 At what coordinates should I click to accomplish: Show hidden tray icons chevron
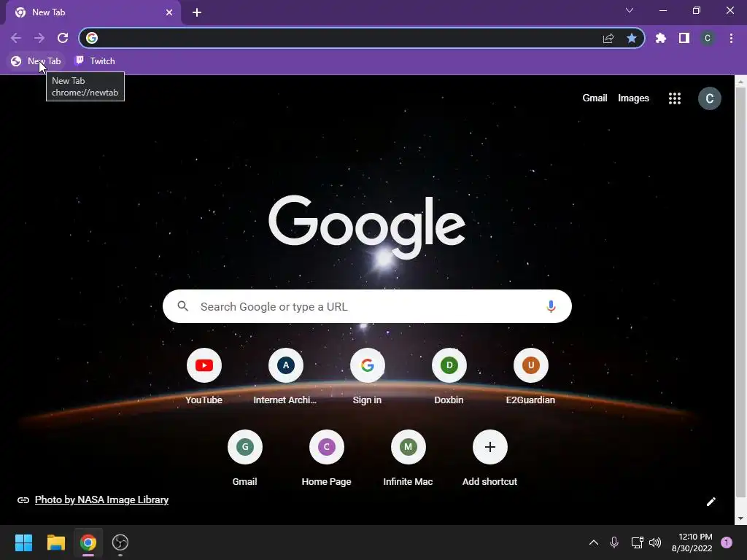coord(594,542)
